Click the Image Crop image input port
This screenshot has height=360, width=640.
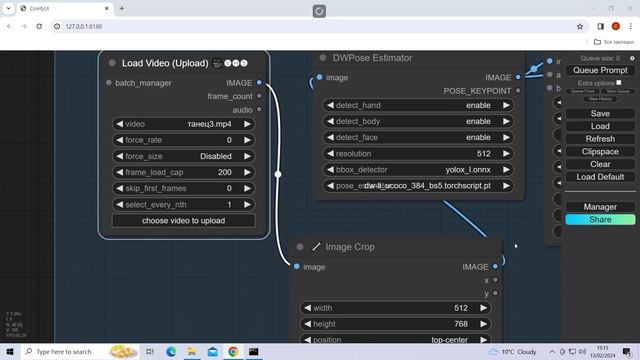click(x=297, y=267)
